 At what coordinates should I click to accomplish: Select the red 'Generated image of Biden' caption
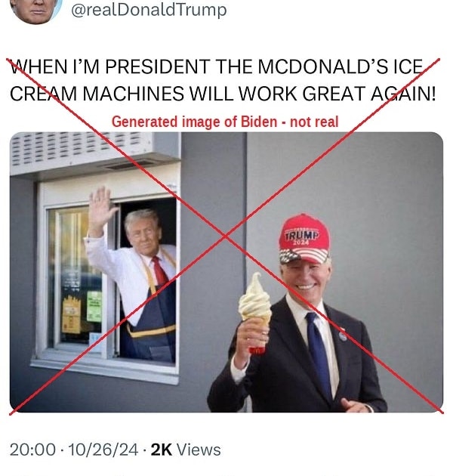[225, 122]
